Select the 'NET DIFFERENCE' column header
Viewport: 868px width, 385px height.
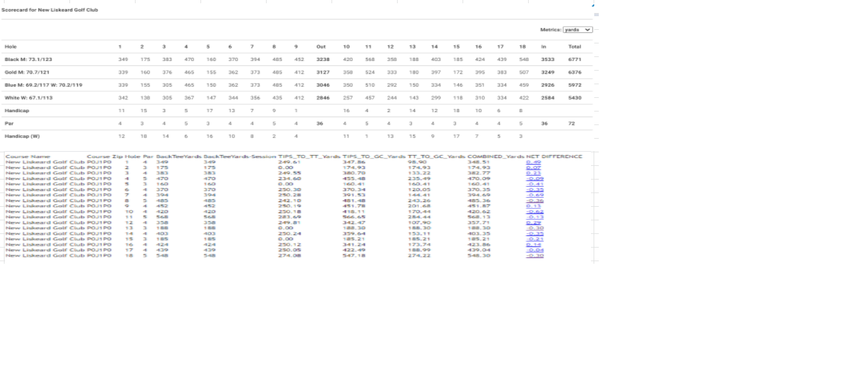(x=555, y=156)
